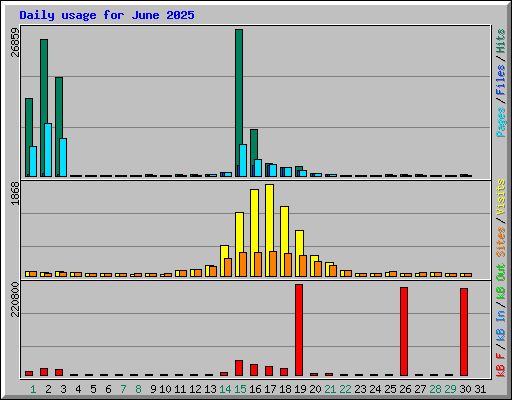Click the red kB bar for day 19
512x400 pixels.
tap(299, 330)
